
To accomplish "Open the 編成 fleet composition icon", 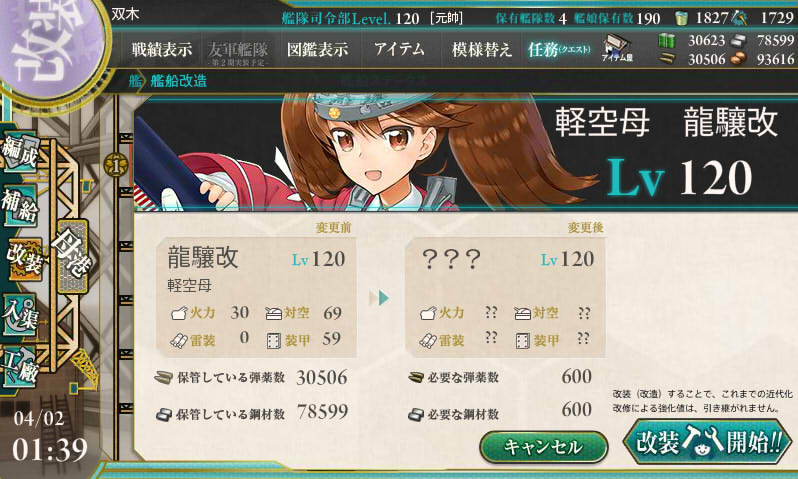I will [x=20, y=152].
